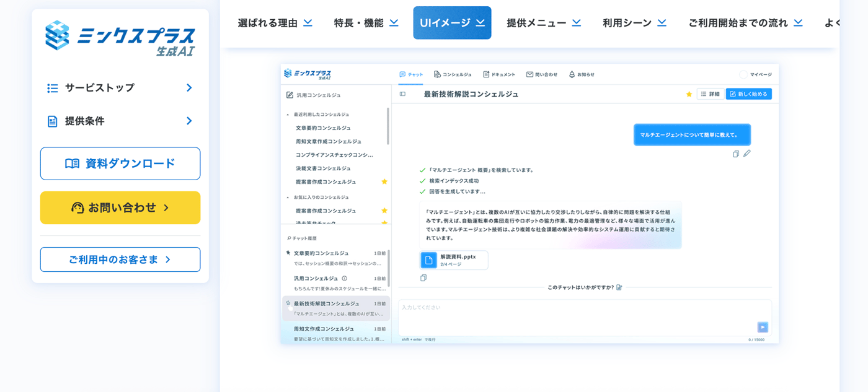Click the チャット履歴 search icon
The width and height of the screenshot is (868, 392).
pos(289,238)
